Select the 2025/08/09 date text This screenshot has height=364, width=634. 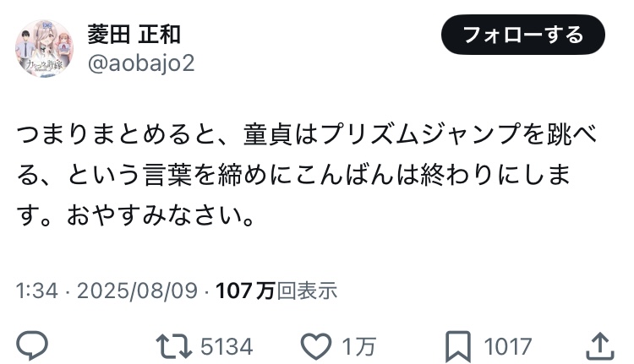pos(138,291)
